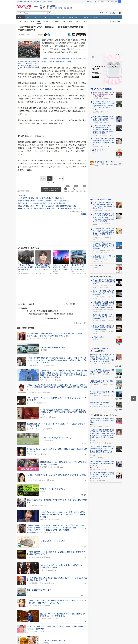Open ranking article 友人はいつも「グリーン車」
This screenshot has height=644, width=138.
104,106
